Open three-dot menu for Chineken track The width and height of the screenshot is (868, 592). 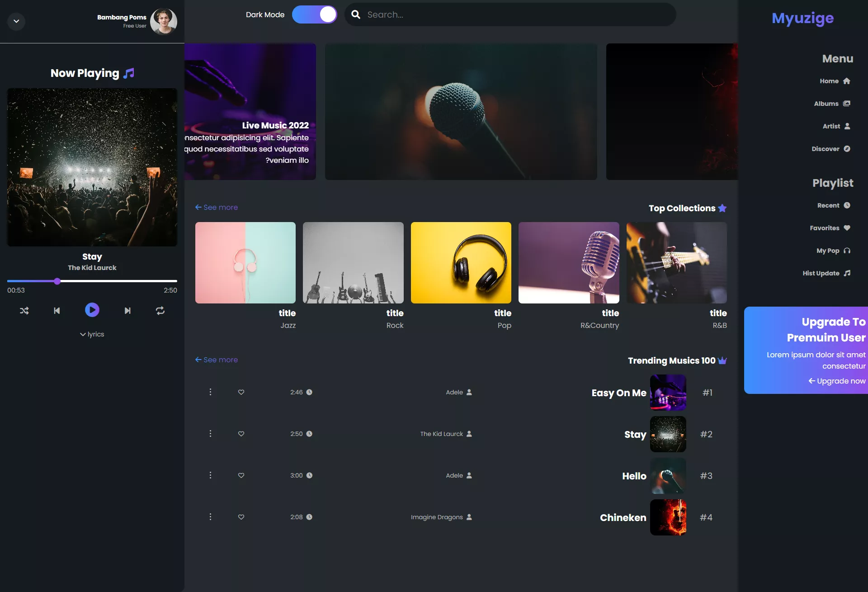210,517
